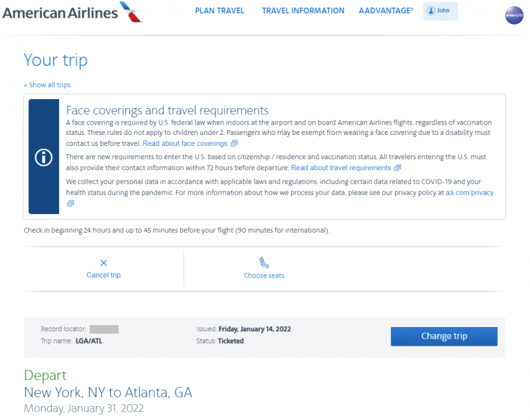The image size is (530, 420).
Task: Go back via Show all trips
Action: (x=47, y=85)
